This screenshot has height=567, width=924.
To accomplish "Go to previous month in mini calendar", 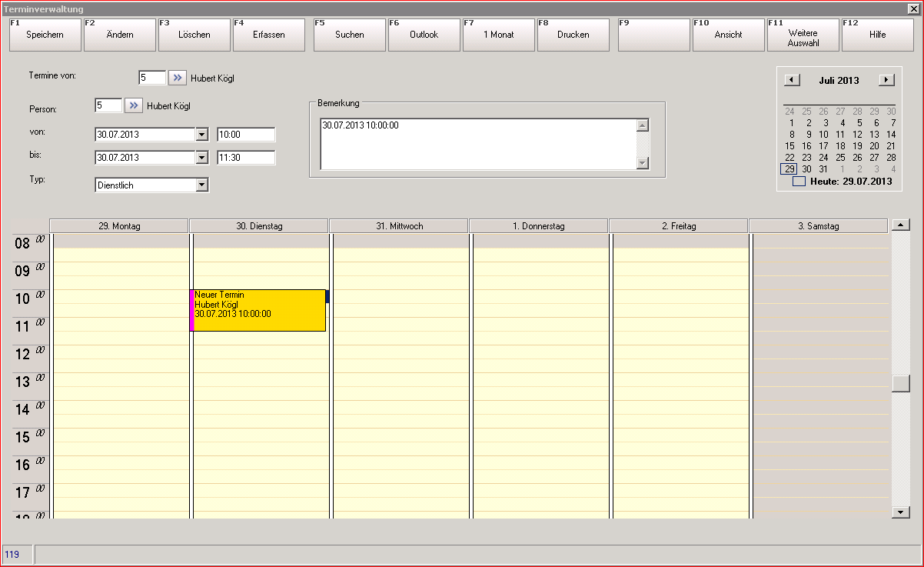I will [x=792, y=80].
